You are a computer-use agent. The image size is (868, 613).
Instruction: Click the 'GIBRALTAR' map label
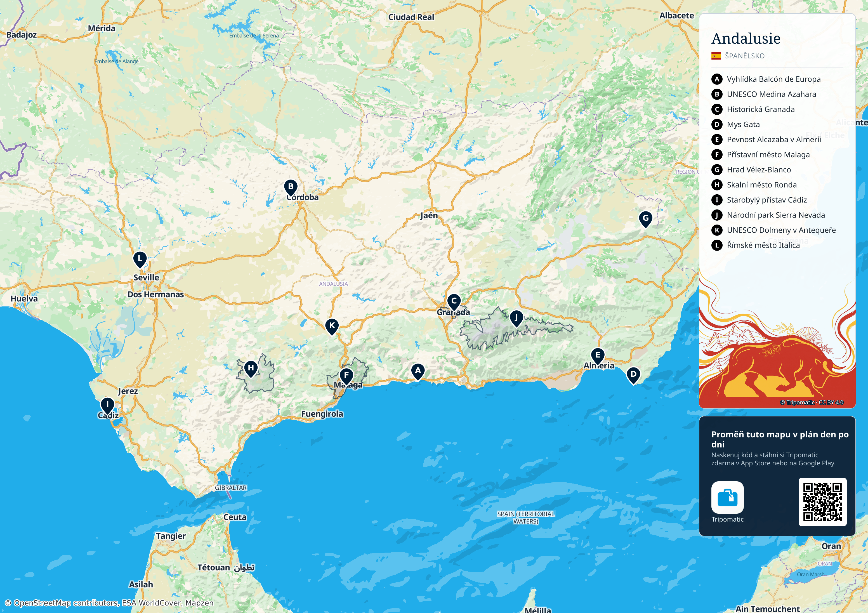tap(231, 488)
